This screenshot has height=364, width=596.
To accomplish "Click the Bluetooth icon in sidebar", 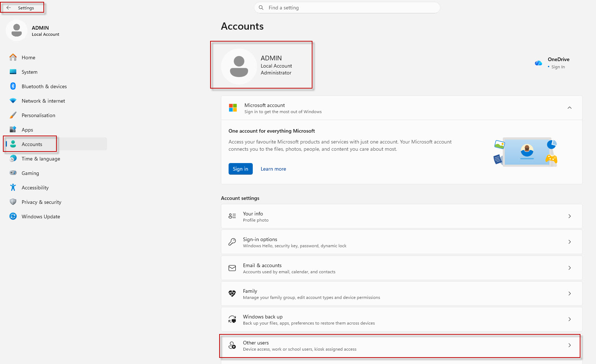I will [13, 86].
